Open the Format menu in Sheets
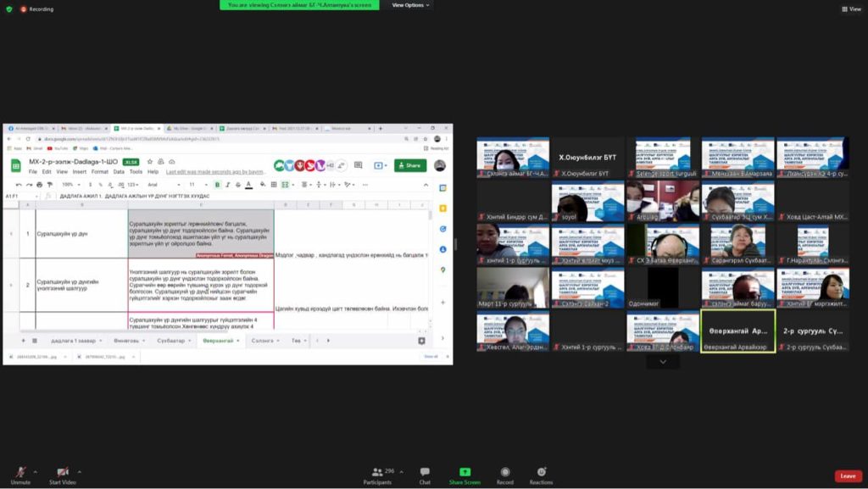 (99, 172)
